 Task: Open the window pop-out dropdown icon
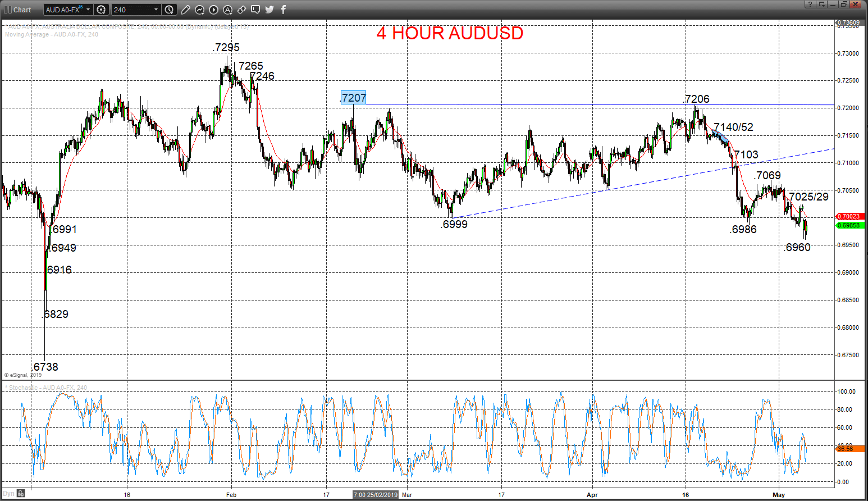822,4
